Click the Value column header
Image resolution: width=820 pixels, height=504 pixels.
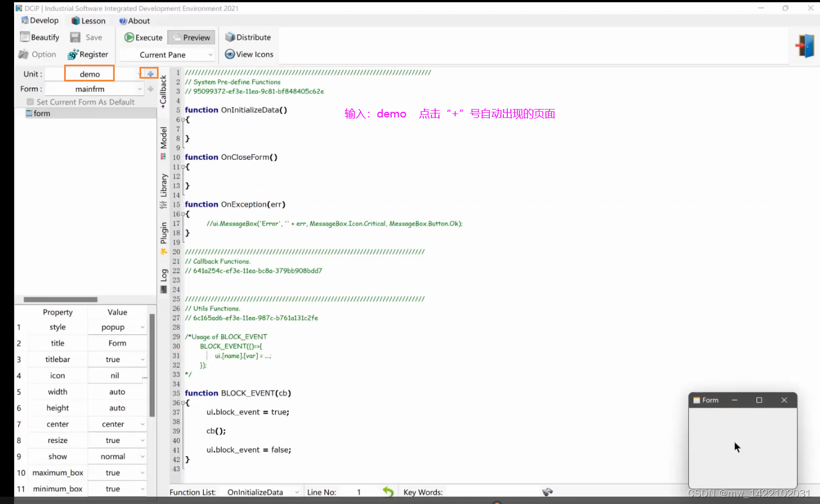(x=118, y=312)
